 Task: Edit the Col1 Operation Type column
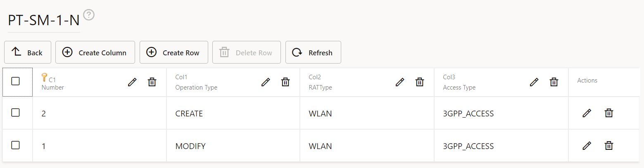click(266, 82)
